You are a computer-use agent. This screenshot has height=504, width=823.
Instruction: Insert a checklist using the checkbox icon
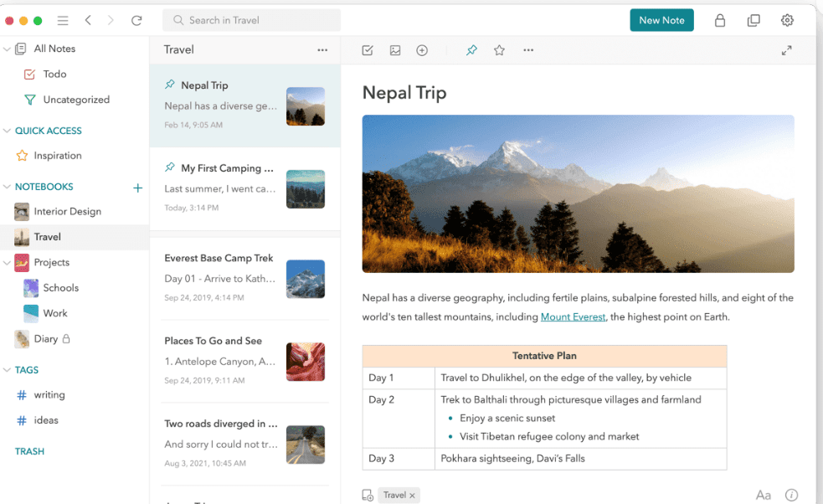click(368, 50)
